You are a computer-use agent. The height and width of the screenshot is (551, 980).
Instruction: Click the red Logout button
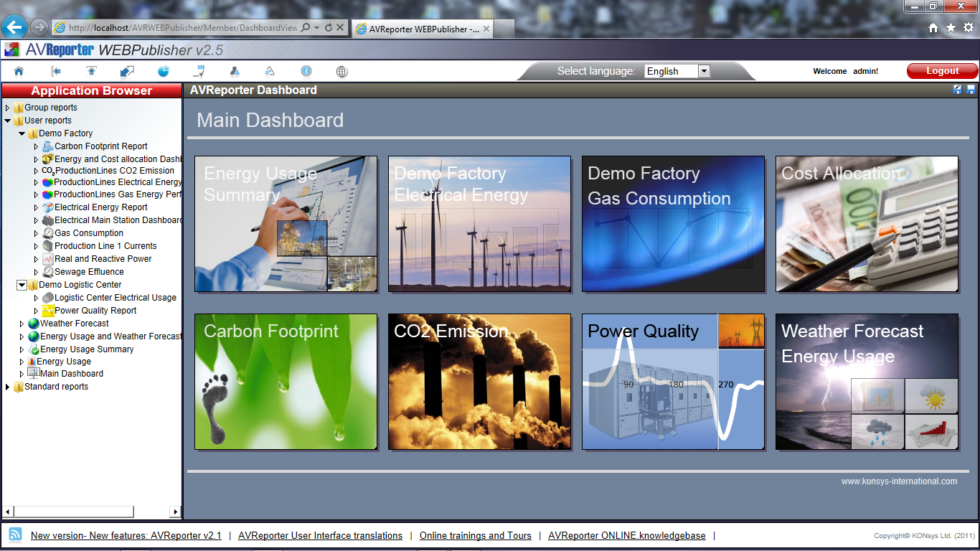pos(942,71)
